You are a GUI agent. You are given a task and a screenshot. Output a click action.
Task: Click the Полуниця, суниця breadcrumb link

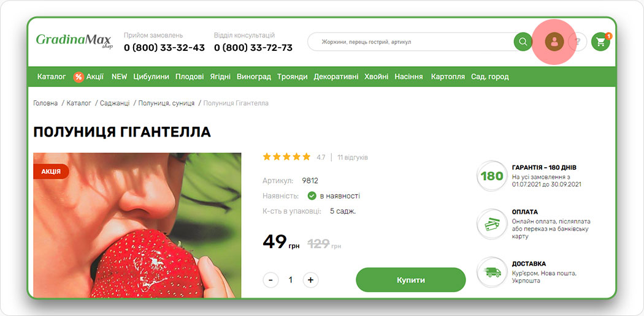(166, 103)
